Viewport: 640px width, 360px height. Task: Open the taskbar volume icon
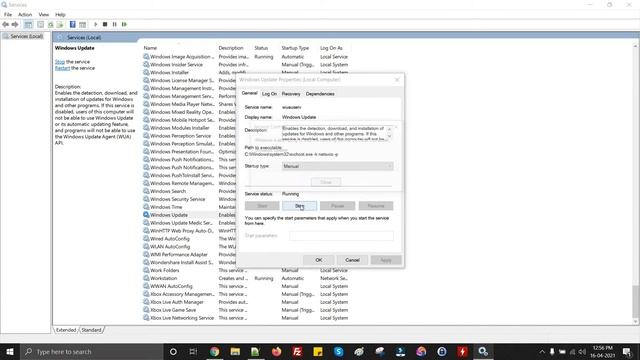click(x=582, y=351)
